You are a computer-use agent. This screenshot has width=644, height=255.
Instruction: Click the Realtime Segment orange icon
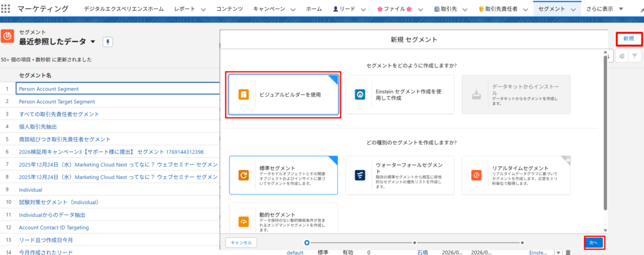(477, 175)
